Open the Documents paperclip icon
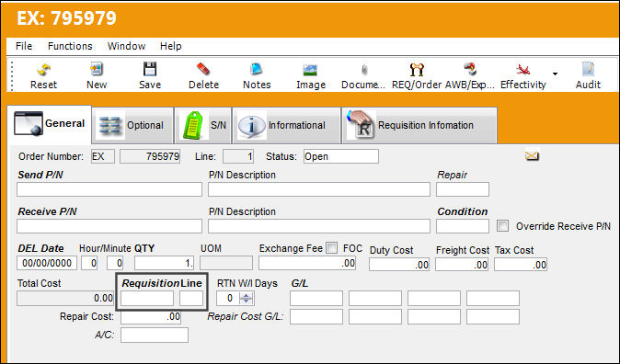 (x=363, y=76)
